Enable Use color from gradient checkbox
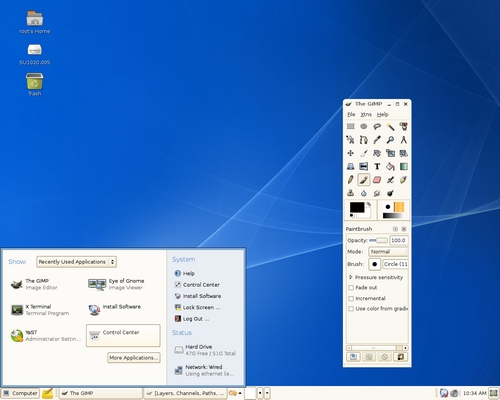This screenshot has width=500, height=400. [351, 309]
